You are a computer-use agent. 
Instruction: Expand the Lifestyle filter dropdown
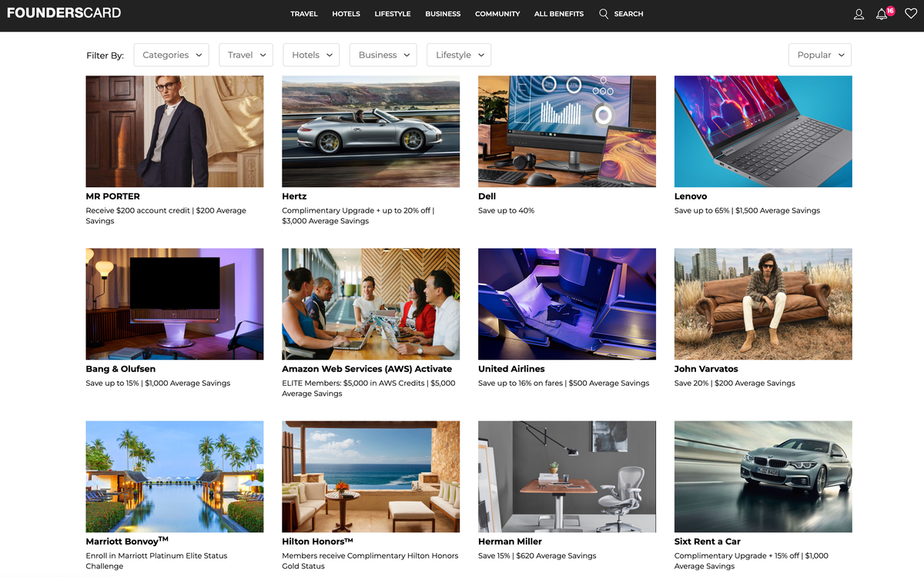pyautogui.click(x=459, y=55)
